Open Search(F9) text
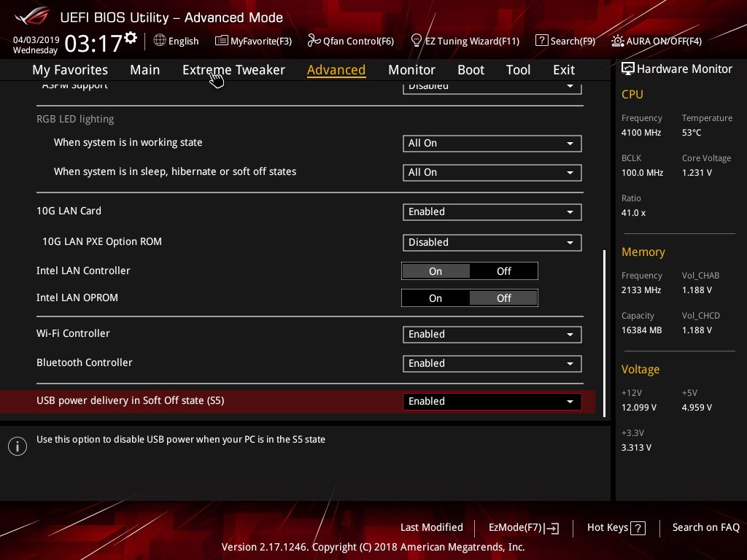Screen dimensions: 747x560 [x=573, y=41]
